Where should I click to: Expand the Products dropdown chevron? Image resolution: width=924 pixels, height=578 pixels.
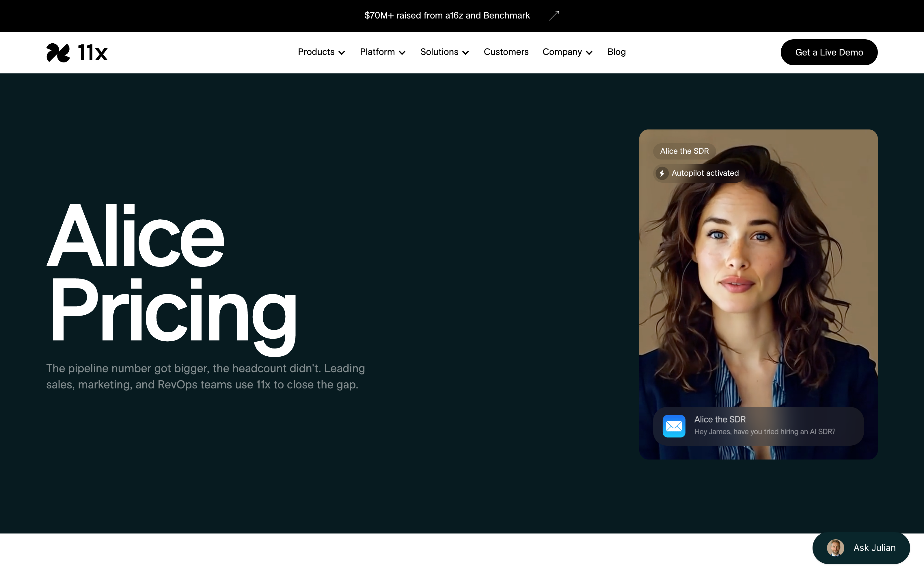(x=342, y=53)
